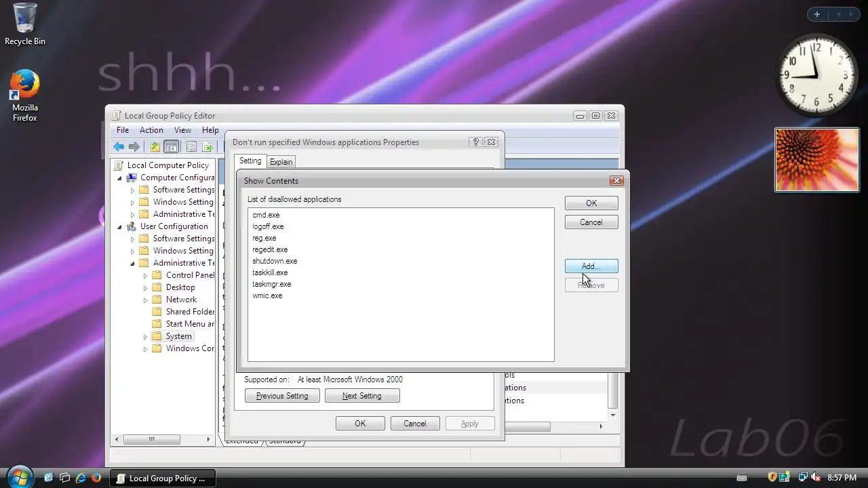Collapse the Computer Configuration node
Screen dimensions: 868x488
click(x=120, y=178)
